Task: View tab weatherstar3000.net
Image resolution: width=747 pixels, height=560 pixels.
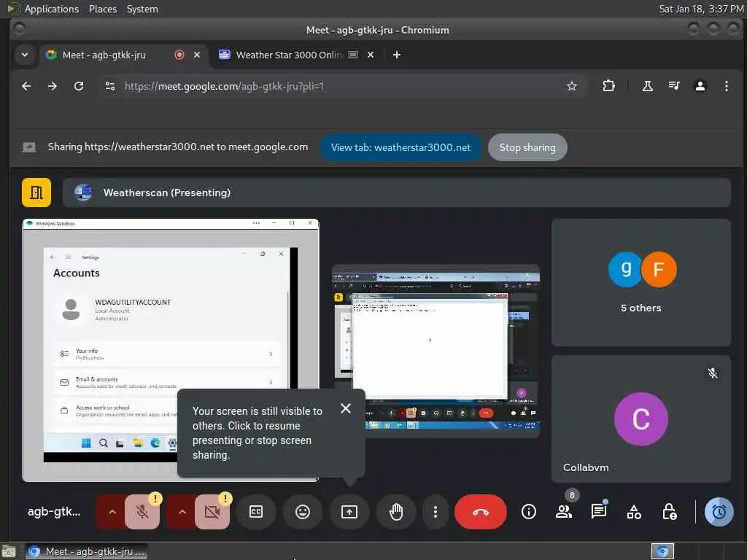Action: [400, 147]
